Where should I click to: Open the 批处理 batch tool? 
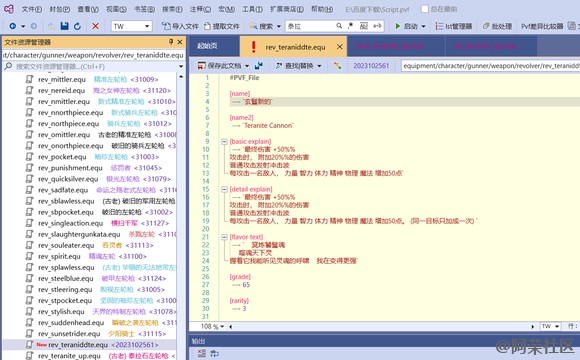498,26
